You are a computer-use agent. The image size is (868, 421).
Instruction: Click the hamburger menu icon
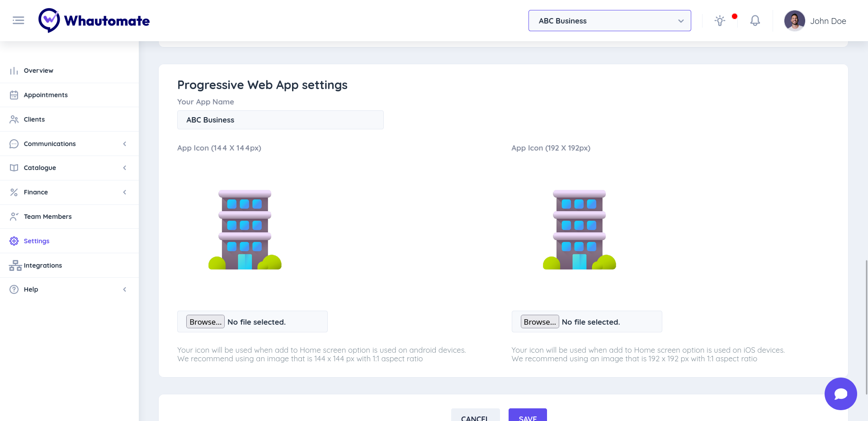19,20
